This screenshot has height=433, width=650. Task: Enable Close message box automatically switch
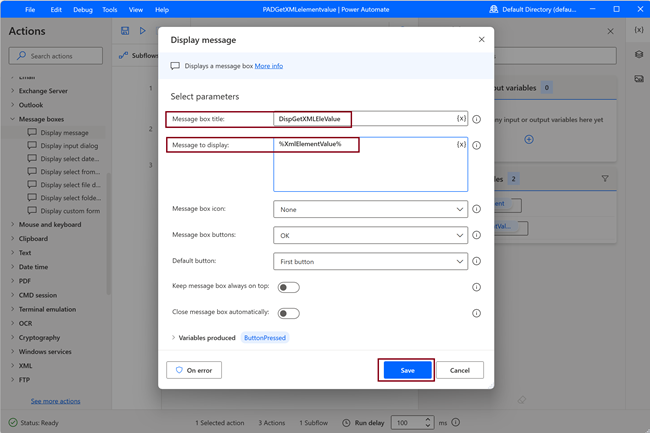pyautogui.click(x=289, y=313)
